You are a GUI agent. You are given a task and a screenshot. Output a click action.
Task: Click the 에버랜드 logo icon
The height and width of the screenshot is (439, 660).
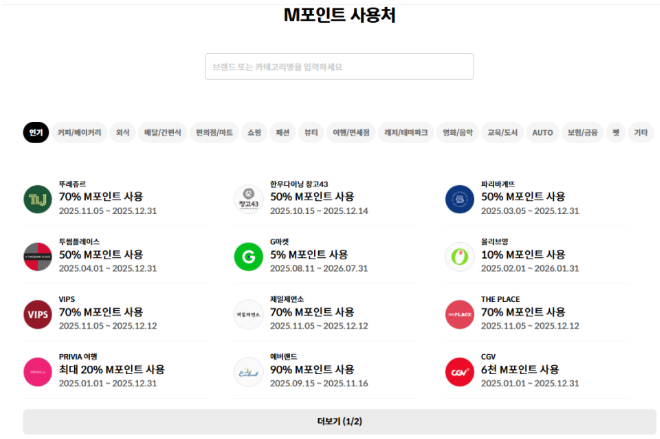click(x=248, y=371)
